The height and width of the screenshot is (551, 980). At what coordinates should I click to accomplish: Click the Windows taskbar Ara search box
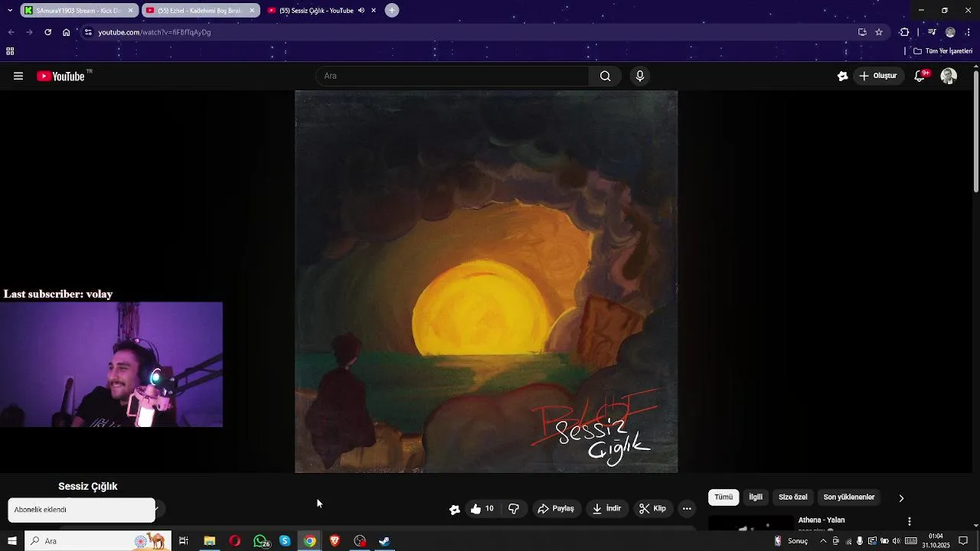(x=98, y=541)
